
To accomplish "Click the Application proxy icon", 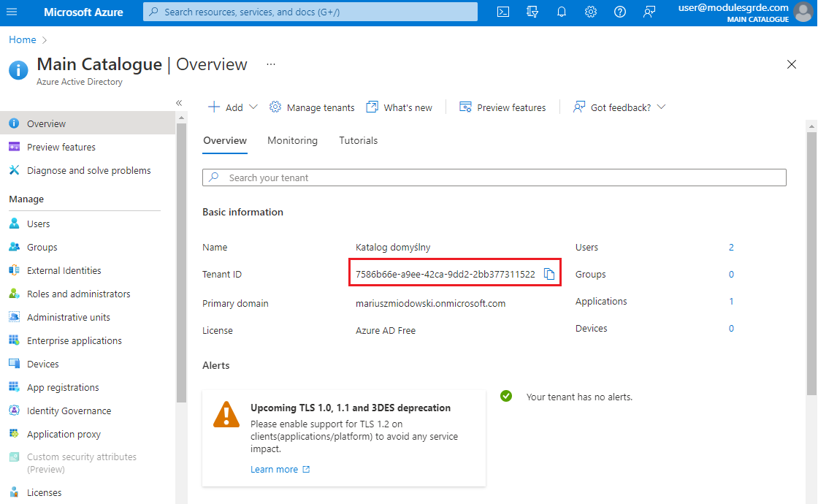I will click(15, 434).
